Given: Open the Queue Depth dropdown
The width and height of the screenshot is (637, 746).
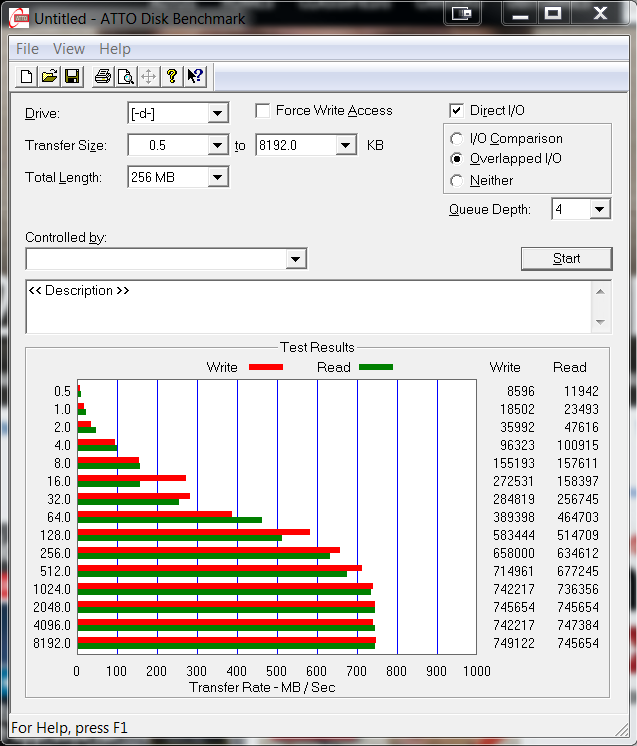Looking at the screenshot, I should coord(599,209).
